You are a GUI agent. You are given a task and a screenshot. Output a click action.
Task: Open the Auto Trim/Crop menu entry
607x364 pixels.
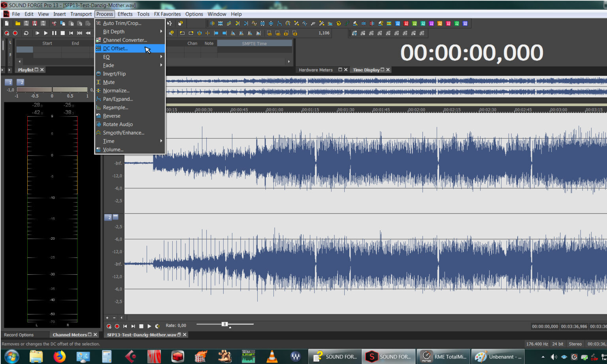coord(130,23)
